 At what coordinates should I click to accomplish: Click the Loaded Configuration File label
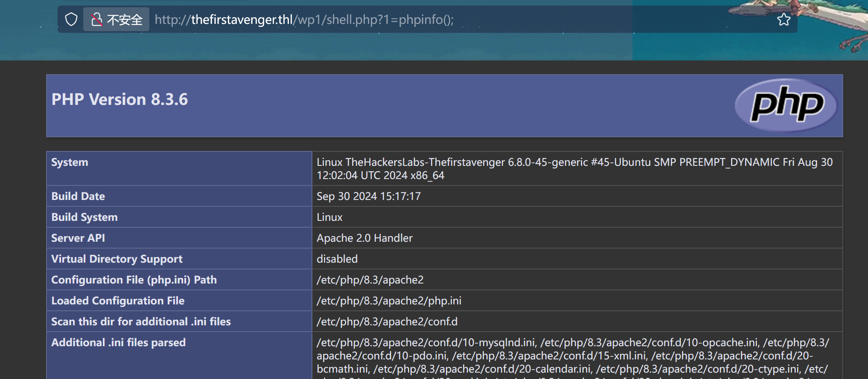[118, 301]
